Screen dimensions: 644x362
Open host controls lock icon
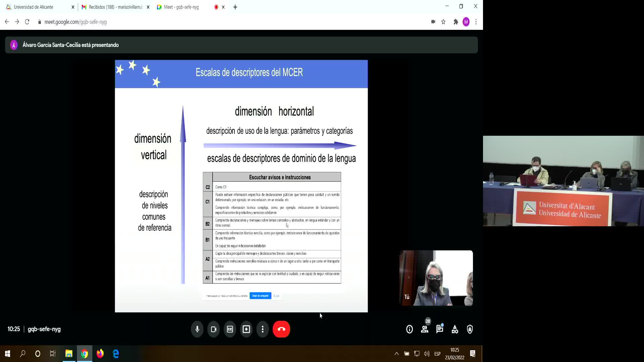click(x=470, y=329)
